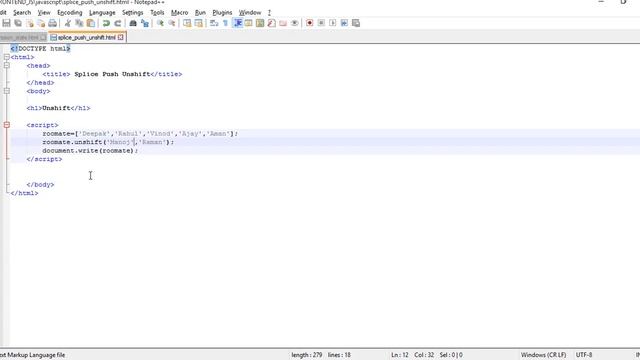Open User Defined Language icon
This screenshot has height=360, width=640.
[x=249, y=23]
